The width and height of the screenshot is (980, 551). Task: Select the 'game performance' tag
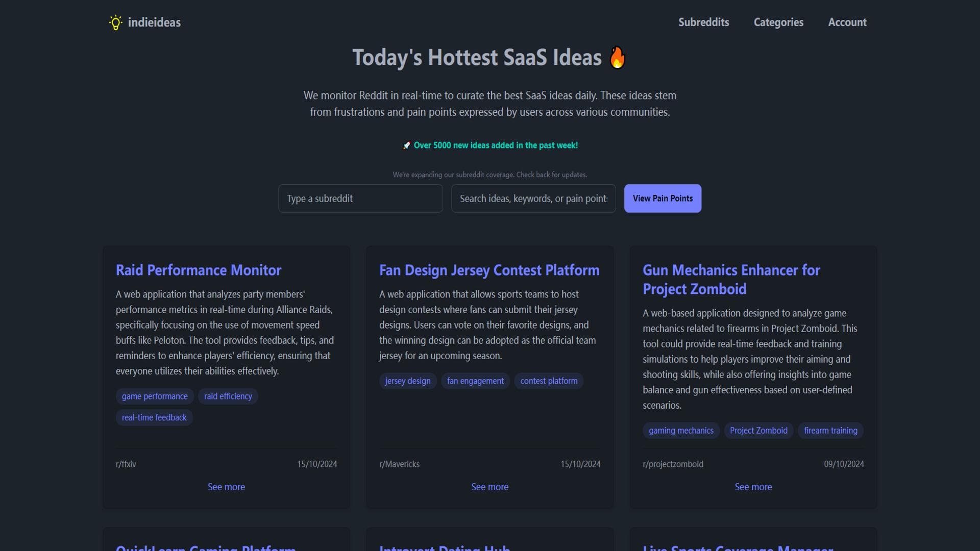(x=155, y=396)
